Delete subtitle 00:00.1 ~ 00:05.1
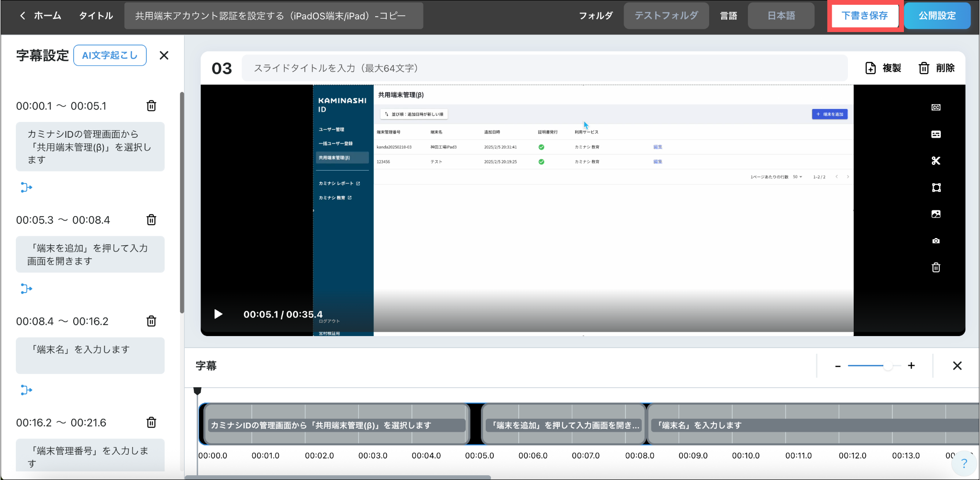This screenshot has height=480, width=980. tap(151, 106)
